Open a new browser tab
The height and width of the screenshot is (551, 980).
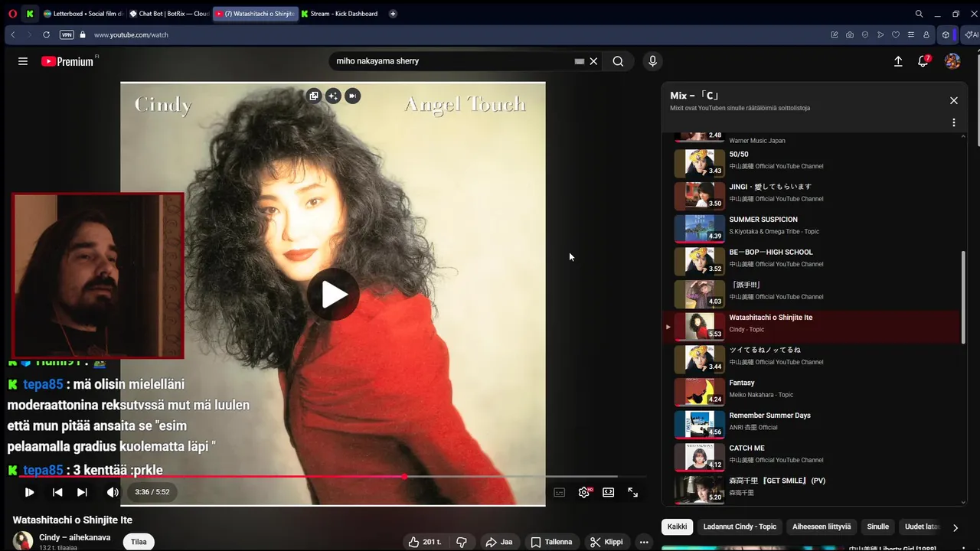[x=393, y=14]
